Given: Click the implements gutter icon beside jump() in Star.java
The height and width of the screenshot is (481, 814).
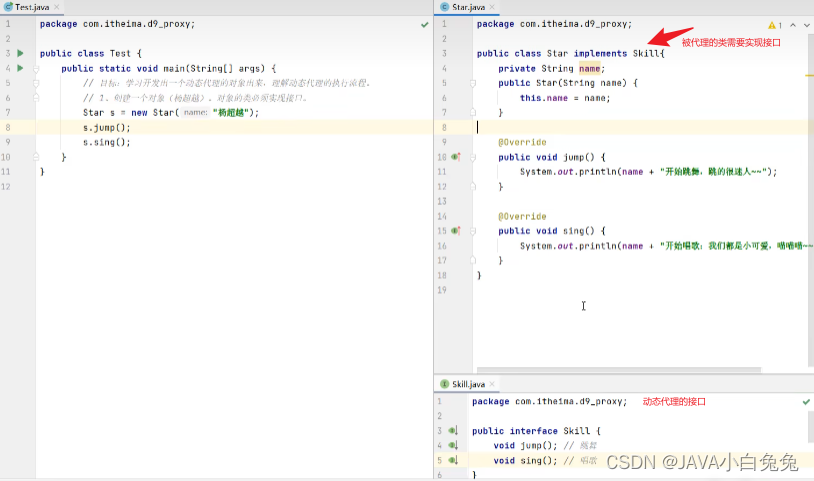Looking at the screenshot, I should tap(456, 157).
